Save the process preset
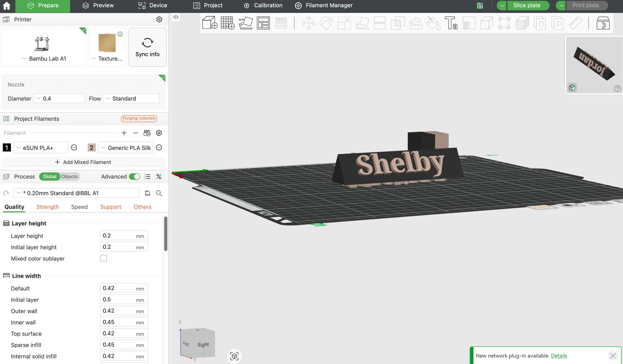 tap(148, 193)
